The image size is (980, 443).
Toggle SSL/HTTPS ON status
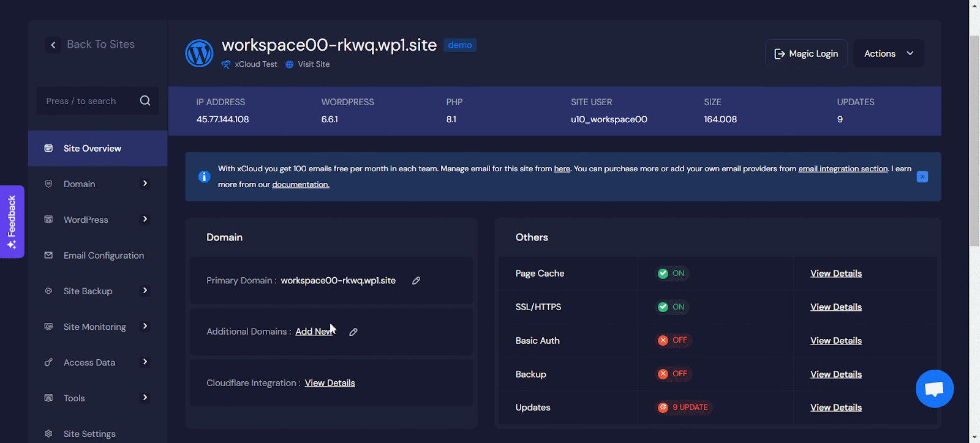672,307
